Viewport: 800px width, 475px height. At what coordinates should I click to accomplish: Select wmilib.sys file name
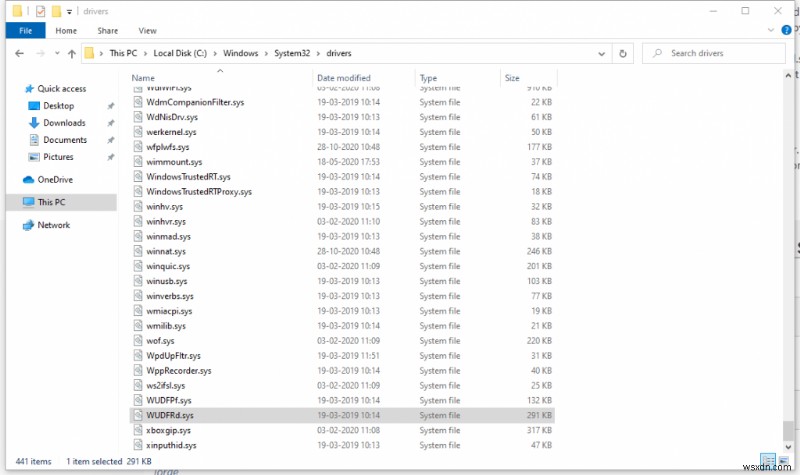pos(166,326)
